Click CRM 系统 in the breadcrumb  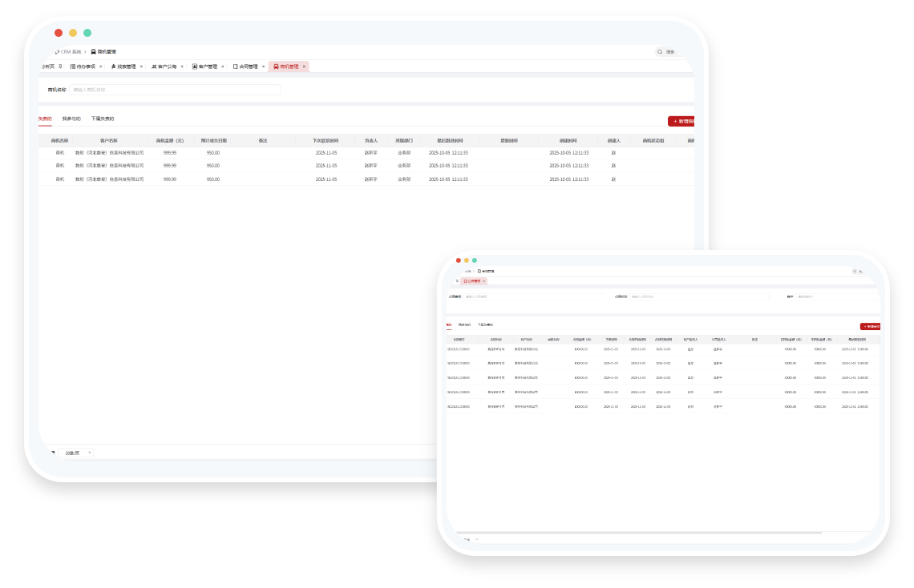point(70,52)
